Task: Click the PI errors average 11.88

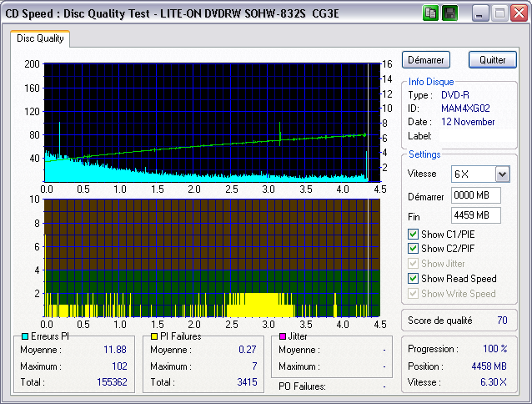Action: pyautogui.click(x=115, y=350)
